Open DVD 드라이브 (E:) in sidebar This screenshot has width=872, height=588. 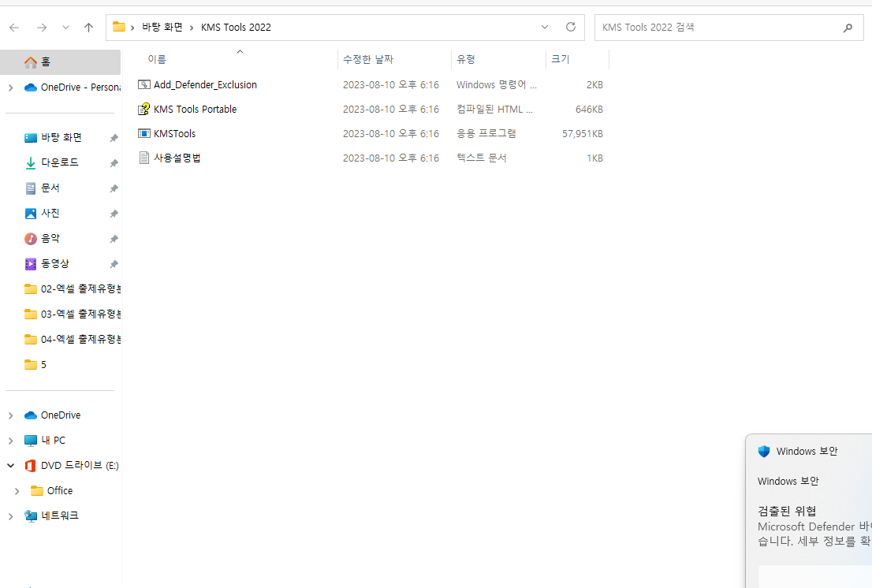click(71, 465)
